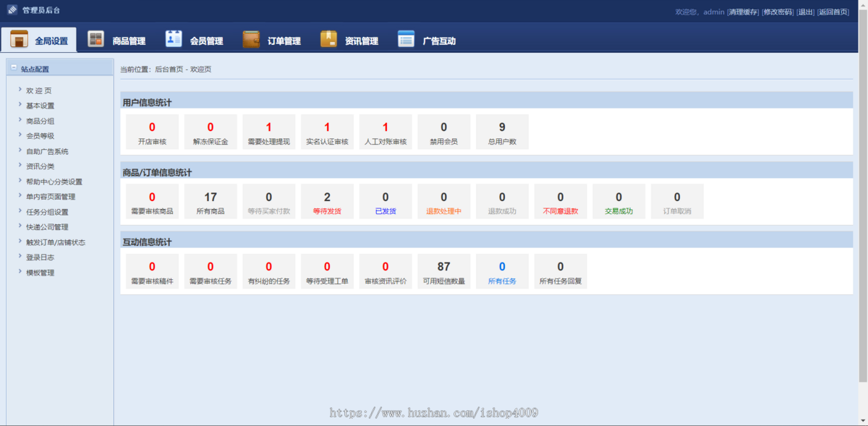Switch to the 会员管理 tab
868x426 pixels.
point(195,40)
